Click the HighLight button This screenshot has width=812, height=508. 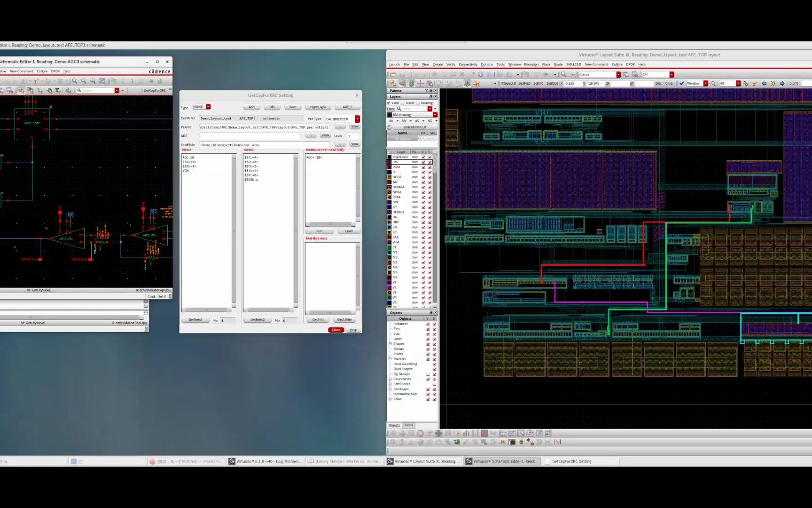pyautogui.click(x=318, y=107)
